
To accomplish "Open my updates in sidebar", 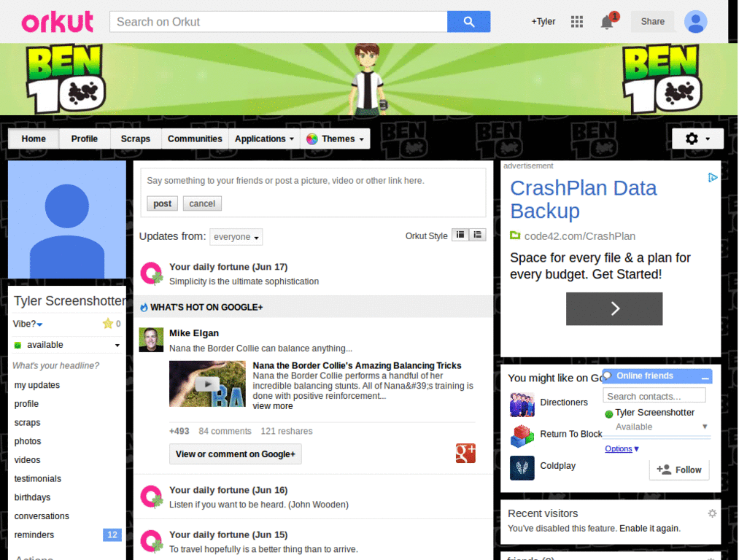I will [37, 385].
